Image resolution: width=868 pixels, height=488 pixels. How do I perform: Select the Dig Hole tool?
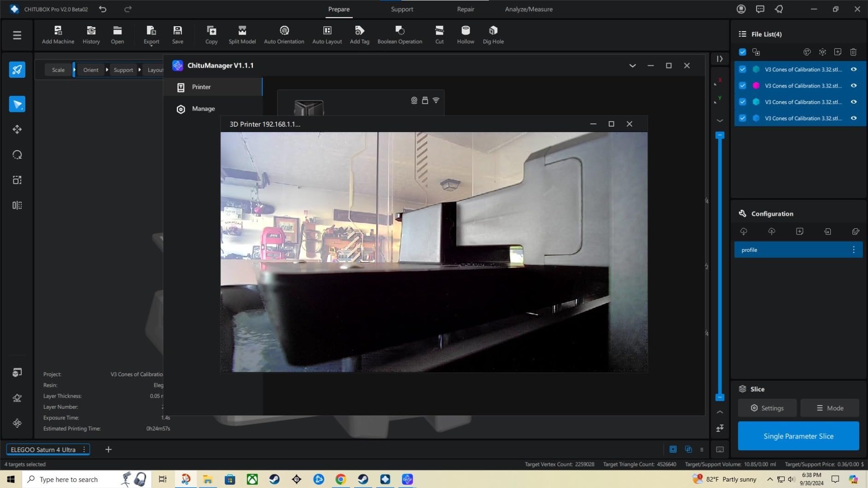coord(493,35)
